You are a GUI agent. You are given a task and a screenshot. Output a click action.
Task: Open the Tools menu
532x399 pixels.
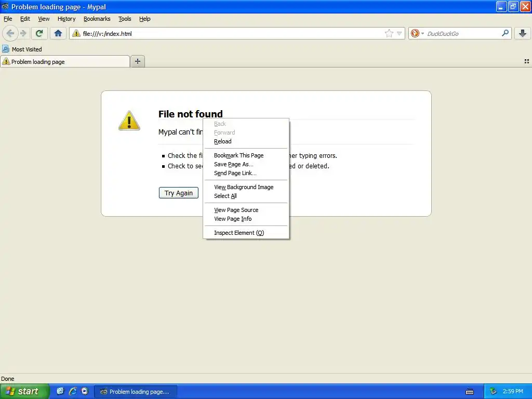(125, 19)
